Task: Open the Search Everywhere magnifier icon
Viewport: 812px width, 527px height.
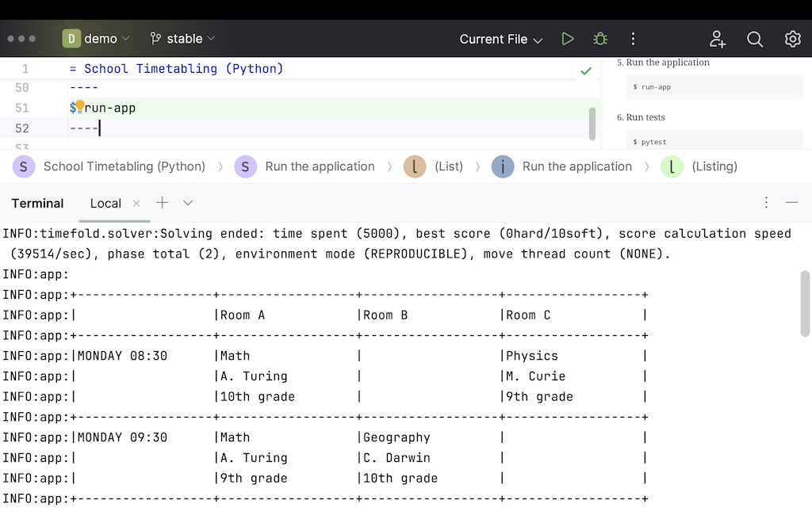Action: click(x=754, y=38)
